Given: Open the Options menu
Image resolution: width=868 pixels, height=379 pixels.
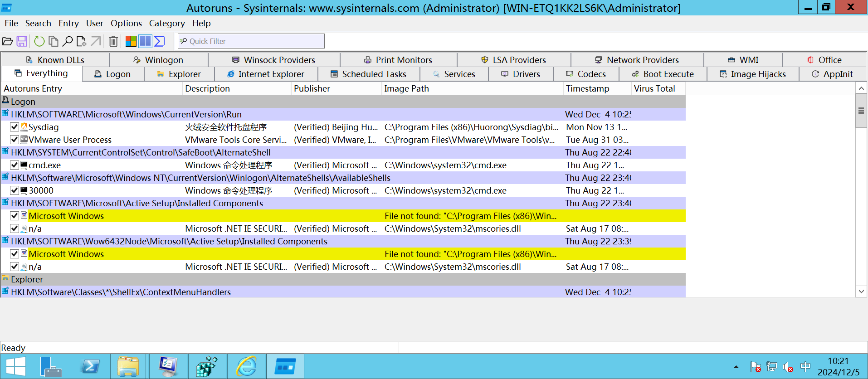Looking at the screenshot, I should pyautogui.click(x=126, y=23).
